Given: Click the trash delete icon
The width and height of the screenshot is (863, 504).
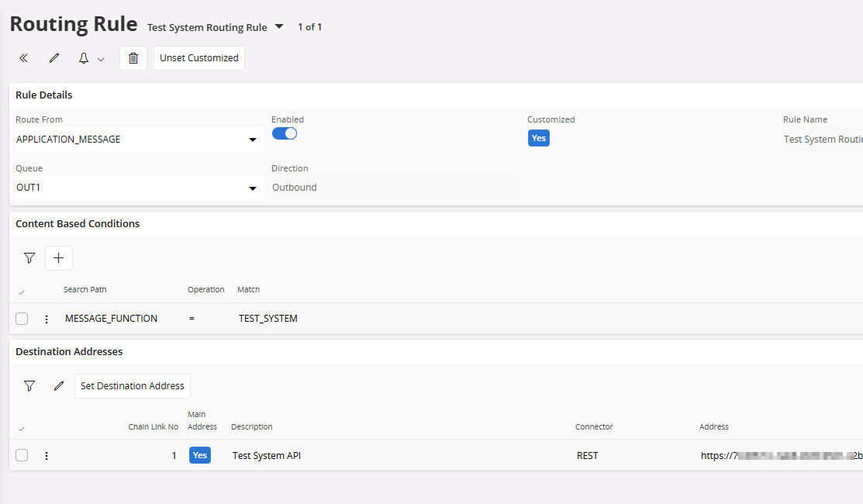Looking at the screenshot, I should tap(133, 58).
